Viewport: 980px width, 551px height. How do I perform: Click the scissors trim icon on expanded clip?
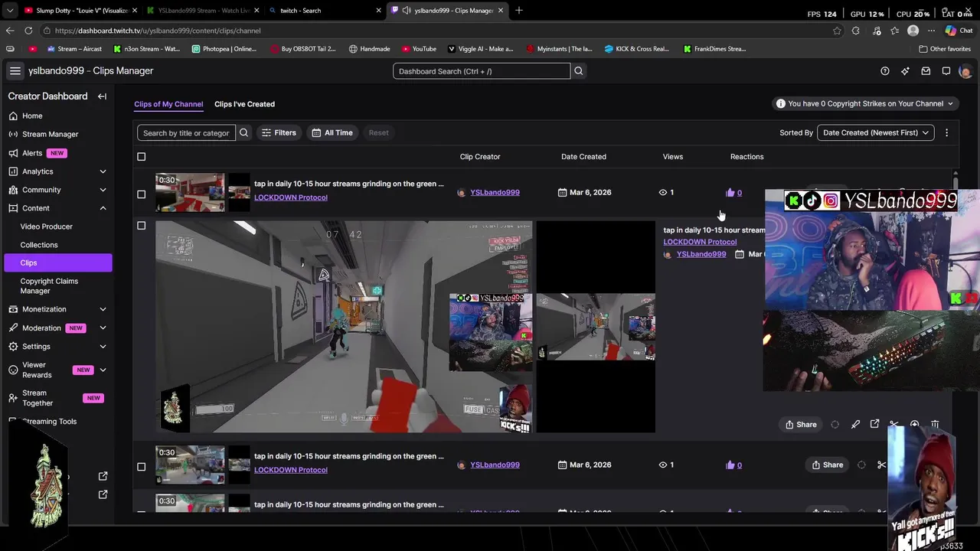coord(894,425)
